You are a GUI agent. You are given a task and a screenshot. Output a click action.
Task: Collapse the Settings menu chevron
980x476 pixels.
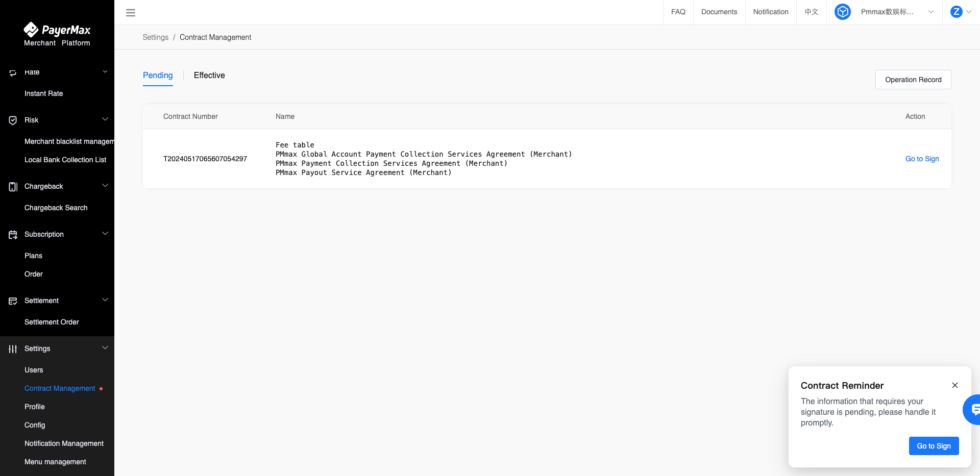point(105,348)
